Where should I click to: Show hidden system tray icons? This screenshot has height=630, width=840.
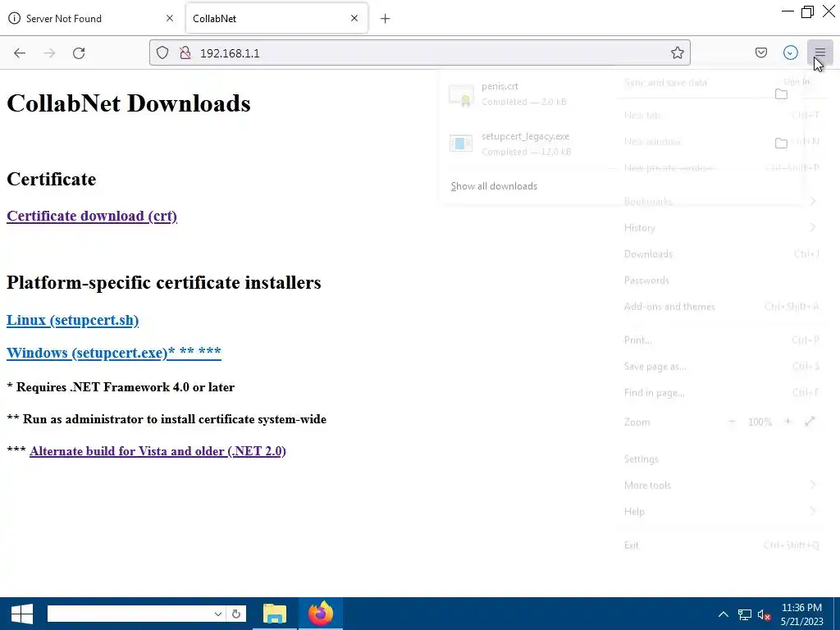pyautogui.click(x=724, y=614)
